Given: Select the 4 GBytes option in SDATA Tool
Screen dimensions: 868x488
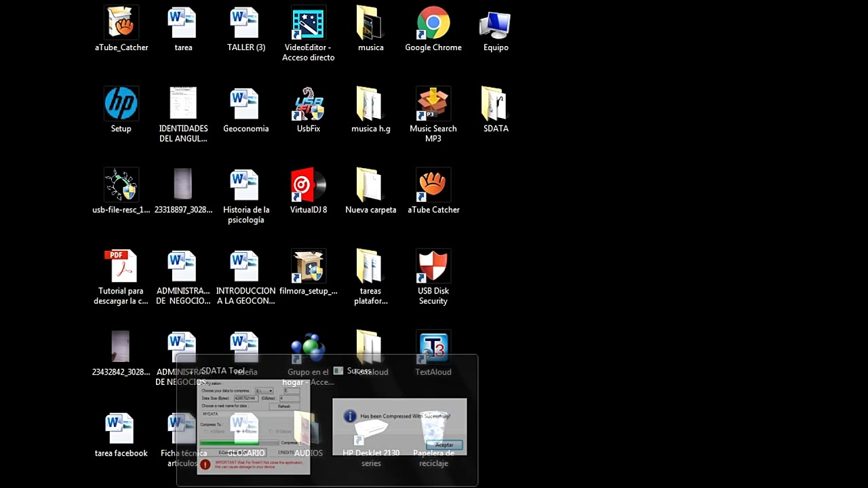Looking at the screenshot, I should coord(215,432).
